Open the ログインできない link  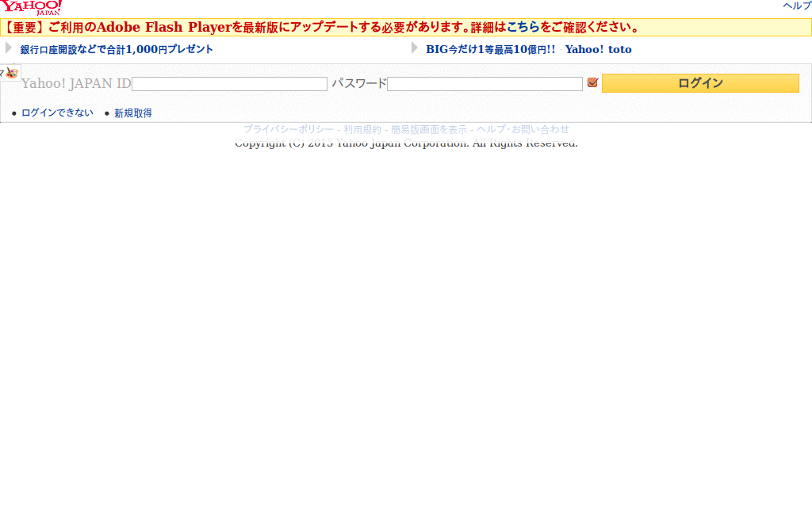click(57, 112)
